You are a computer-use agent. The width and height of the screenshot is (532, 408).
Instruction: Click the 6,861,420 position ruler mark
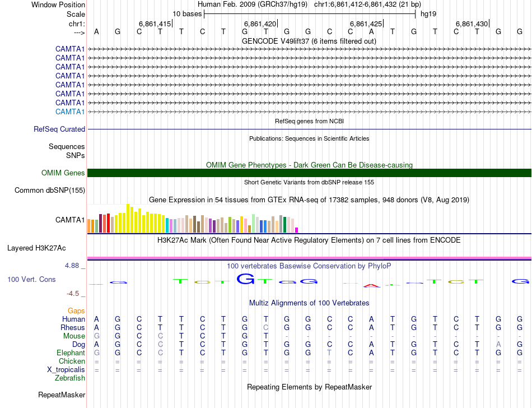tap(260, 24)
